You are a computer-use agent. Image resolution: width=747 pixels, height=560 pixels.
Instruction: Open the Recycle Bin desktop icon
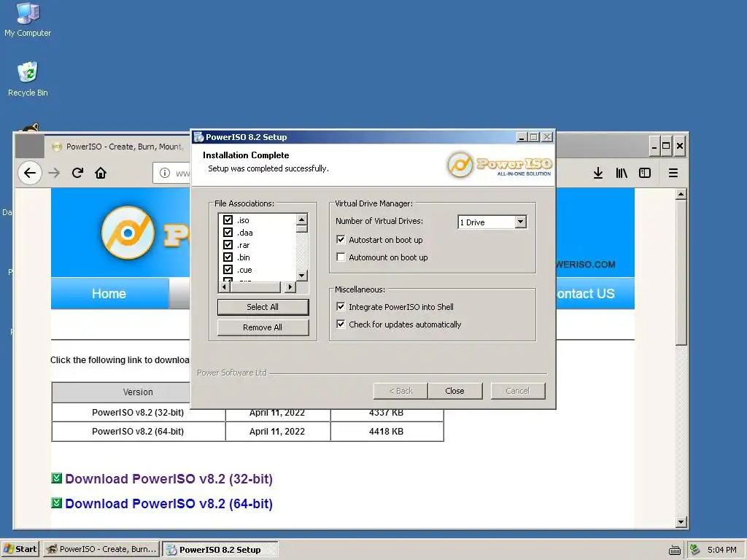[x=28, y=79]
